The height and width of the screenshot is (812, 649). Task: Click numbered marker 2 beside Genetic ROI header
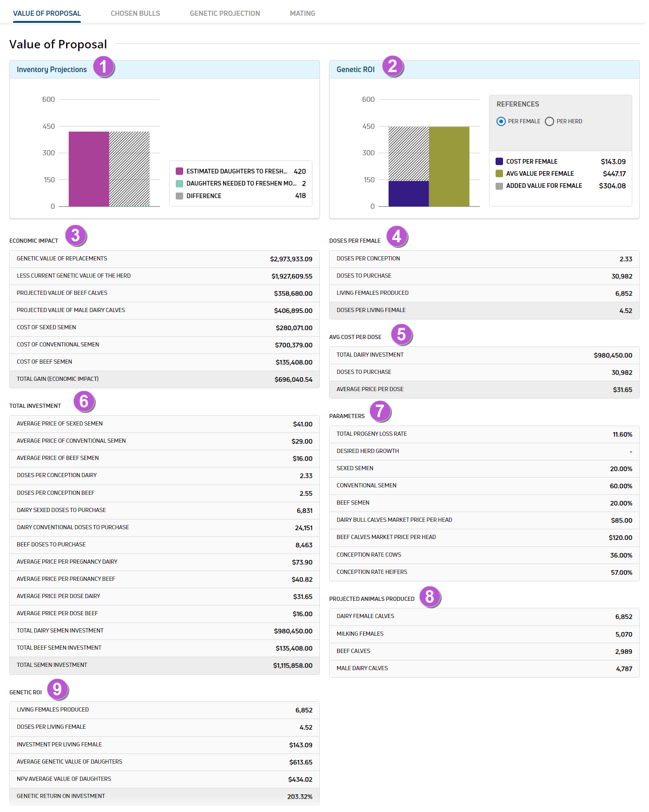[x=392, y=66]
